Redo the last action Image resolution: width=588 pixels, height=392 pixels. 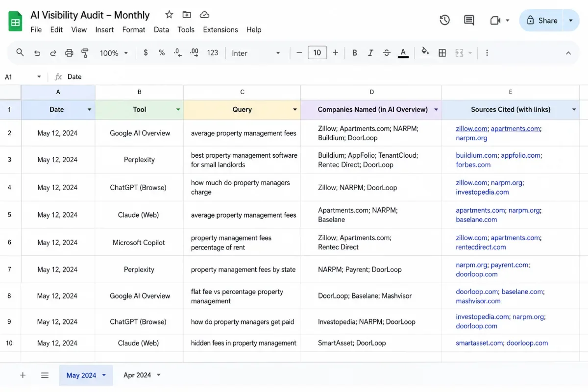pos(53,53)
